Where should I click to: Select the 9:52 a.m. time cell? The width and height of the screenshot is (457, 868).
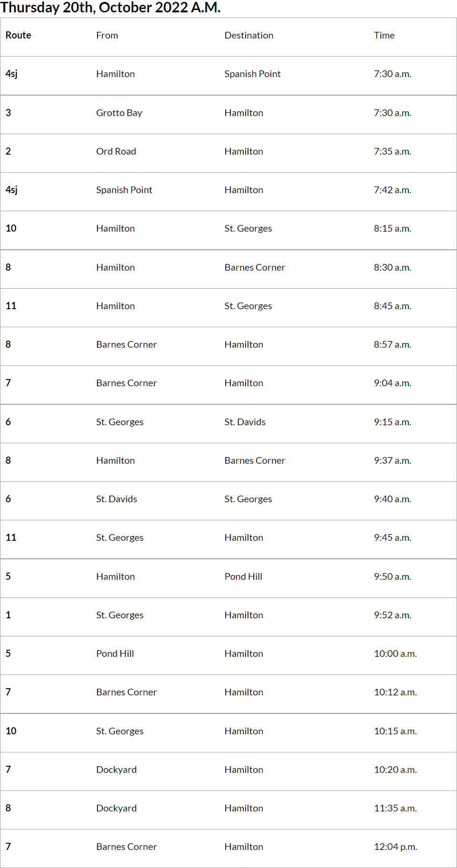[392, 615]
